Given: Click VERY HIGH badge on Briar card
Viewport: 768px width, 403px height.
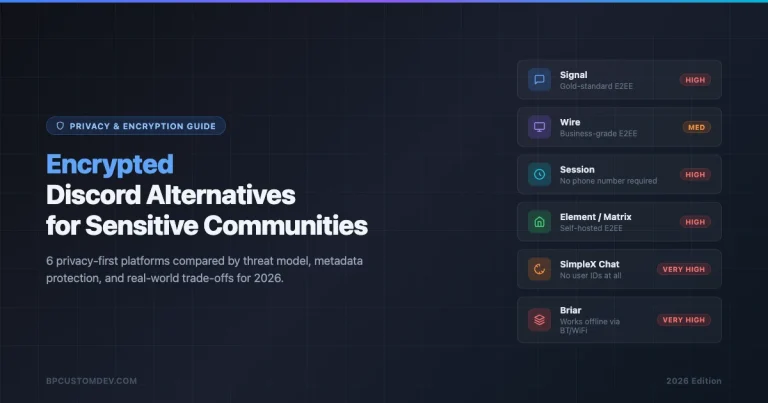Looking at the screenshot, I should click(684, 320).
